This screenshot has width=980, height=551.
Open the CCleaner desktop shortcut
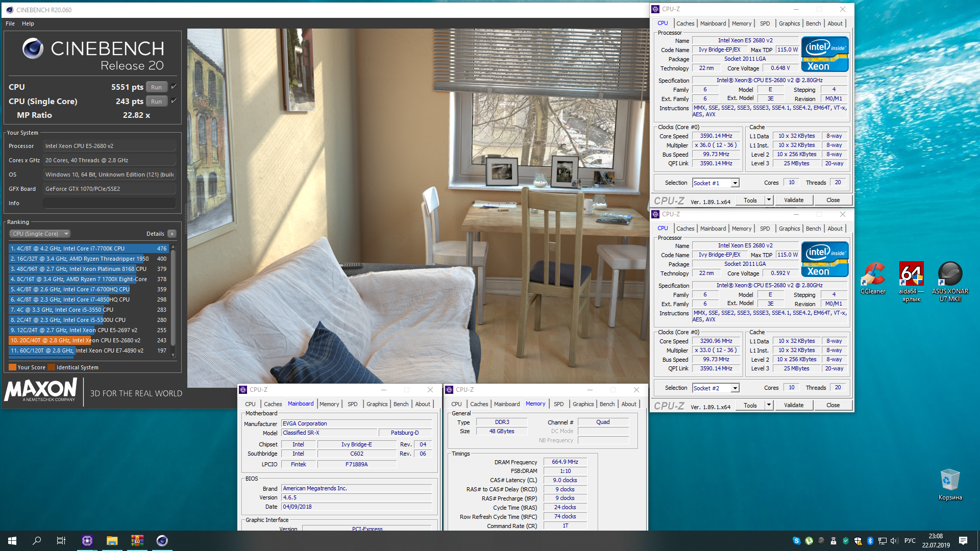873,279
